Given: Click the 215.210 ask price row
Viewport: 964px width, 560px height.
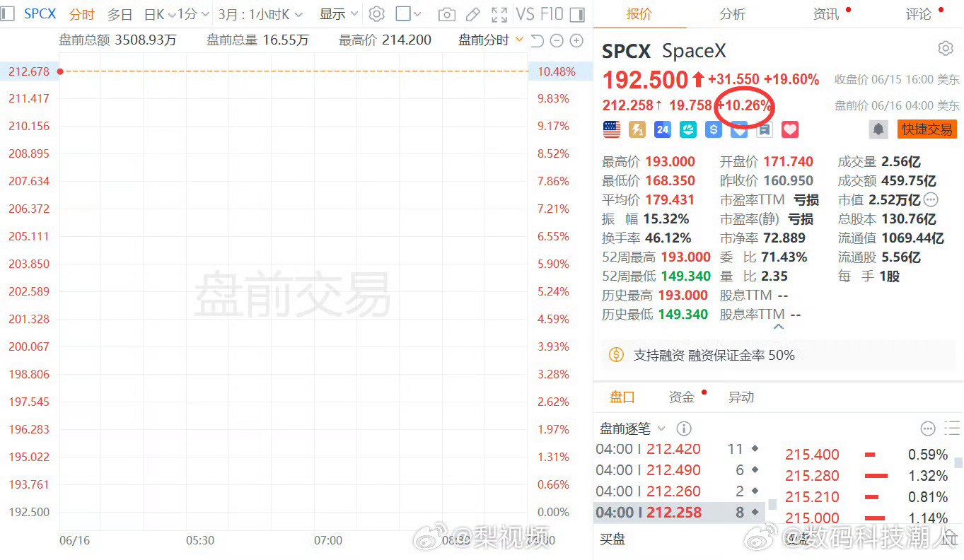Looking at the screenshot, I should click(x=866, y=497).
